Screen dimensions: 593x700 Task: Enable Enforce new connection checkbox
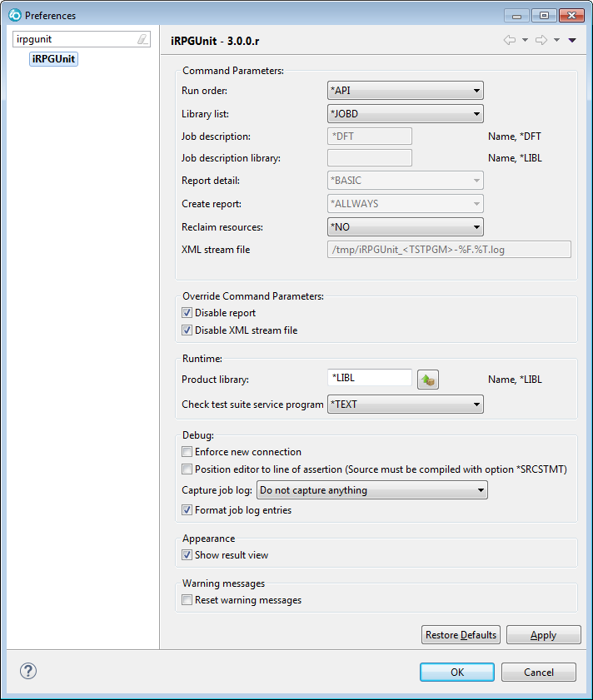tap(187, 452)
